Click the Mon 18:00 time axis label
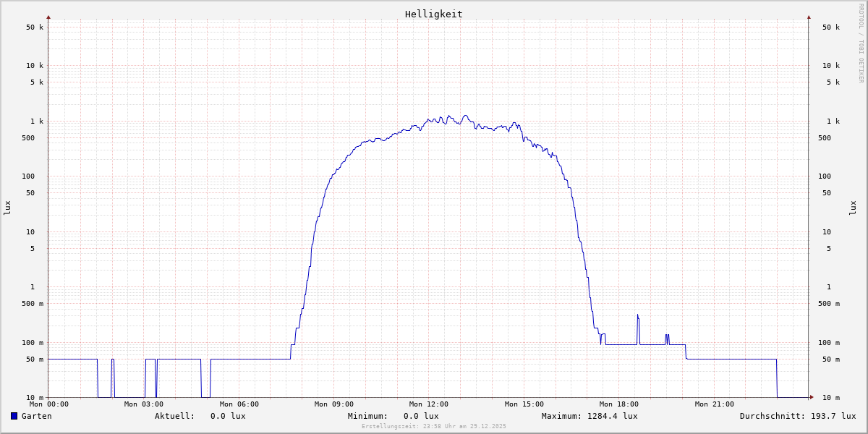 pos(619,404)
